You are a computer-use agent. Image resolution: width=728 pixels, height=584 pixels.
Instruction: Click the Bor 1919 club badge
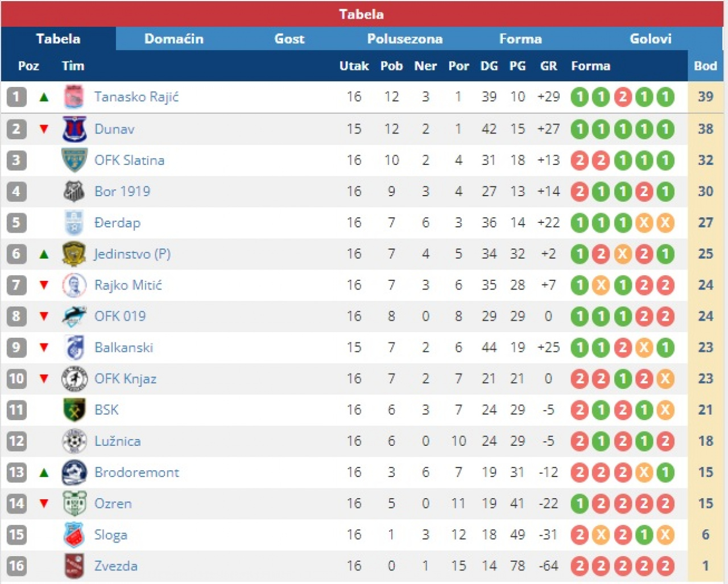[74, 192]
